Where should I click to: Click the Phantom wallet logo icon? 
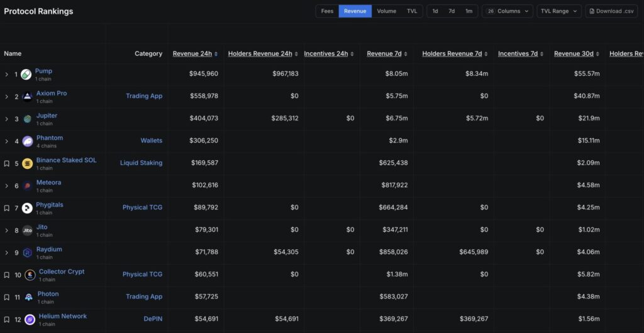tap(27, 141)
